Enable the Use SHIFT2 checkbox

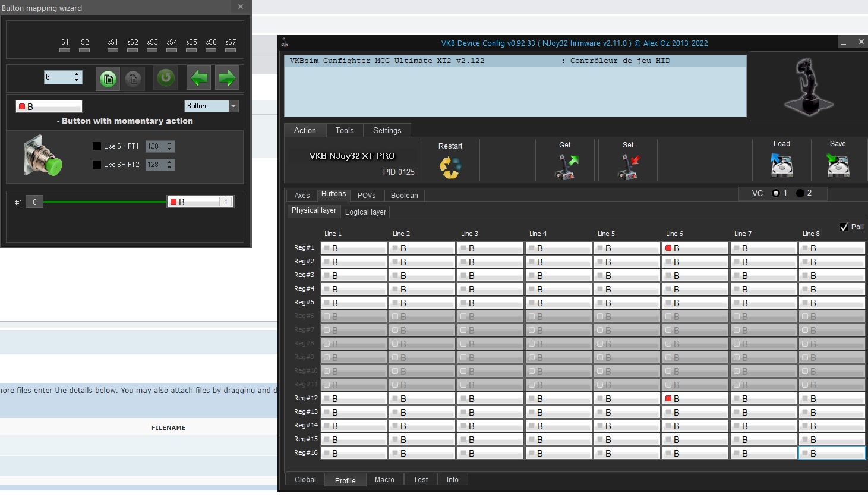click(x=97, y=165)
